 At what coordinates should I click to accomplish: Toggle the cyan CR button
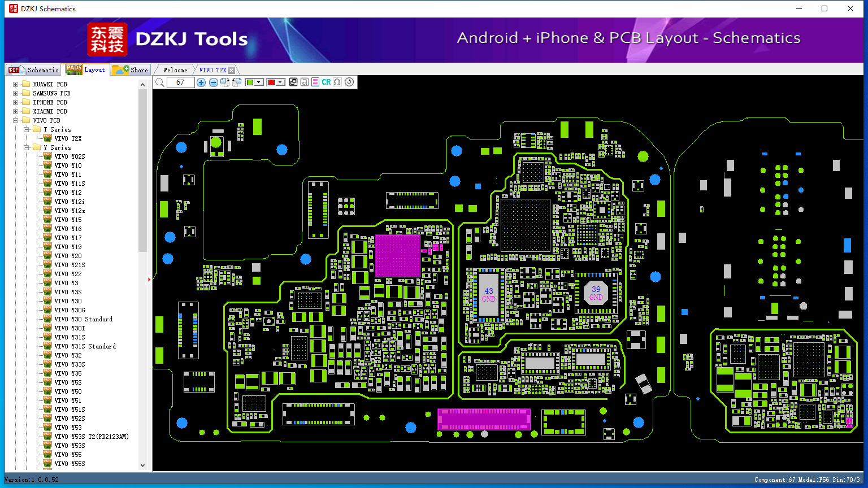point(326,82)
